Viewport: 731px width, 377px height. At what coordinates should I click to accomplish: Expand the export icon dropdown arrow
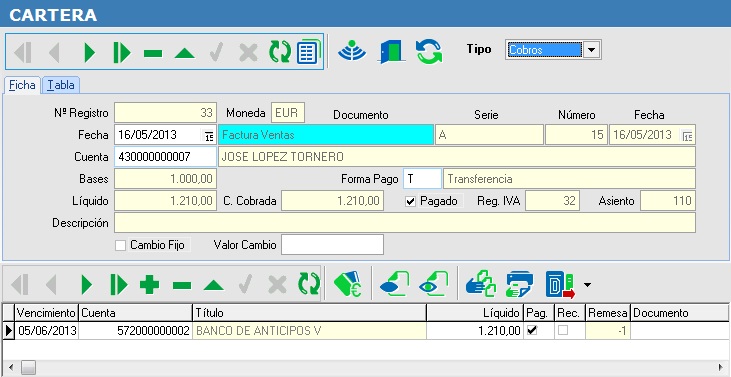(587, 284)
